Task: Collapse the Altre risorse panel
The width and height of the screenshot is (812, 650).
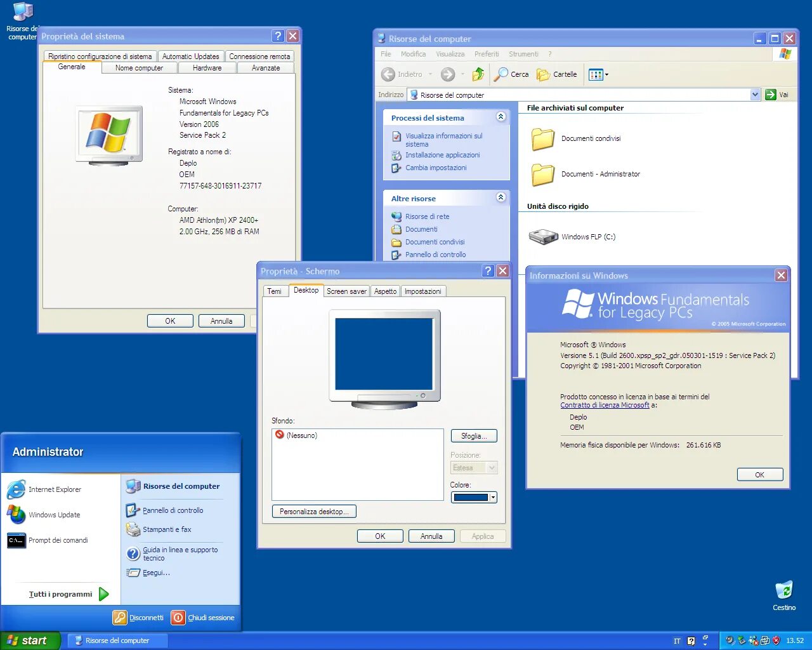Action: [x=501, y=197]
